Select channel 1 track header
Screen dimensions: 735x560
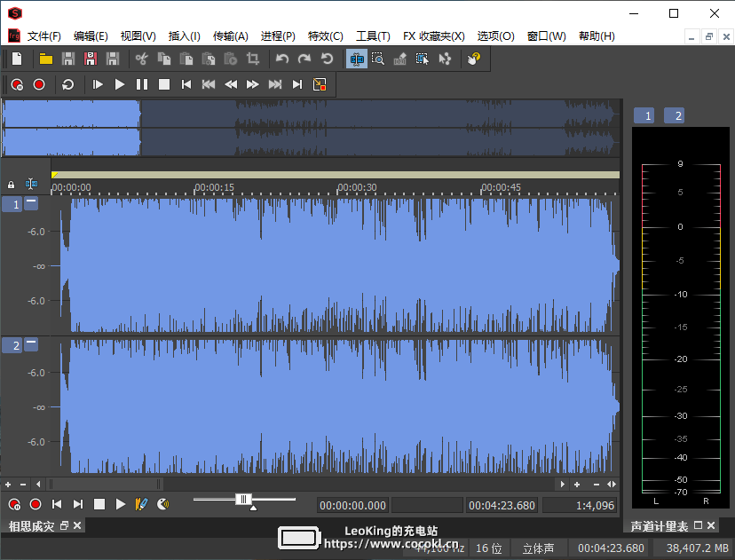(12, 204)
